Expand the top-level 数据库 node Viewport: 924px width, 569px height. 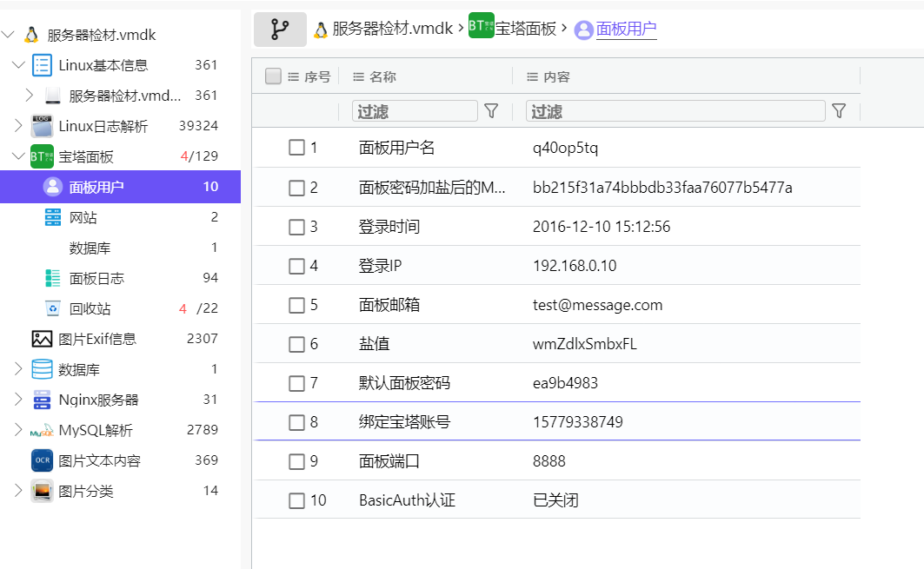18,368
